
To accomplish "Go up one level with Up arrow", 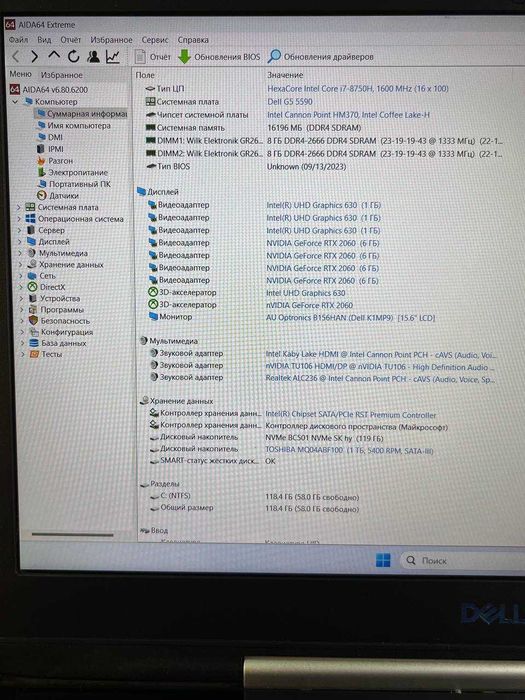I will (x=54, y=56).
